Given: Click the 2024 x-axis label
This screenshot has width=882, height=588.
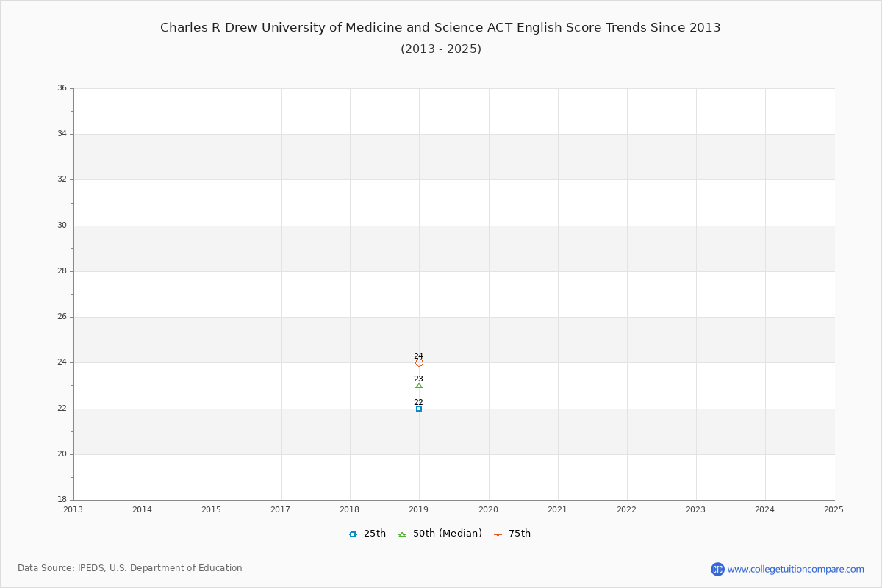Looking at the screenshot, I should pyautogui.click(x=765, y=509).
